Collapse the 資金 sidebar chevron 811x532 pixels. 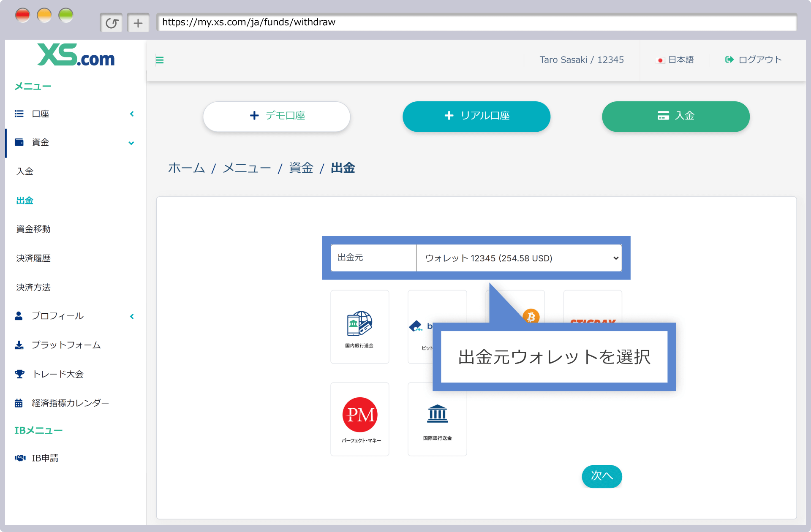click(131, 143)
